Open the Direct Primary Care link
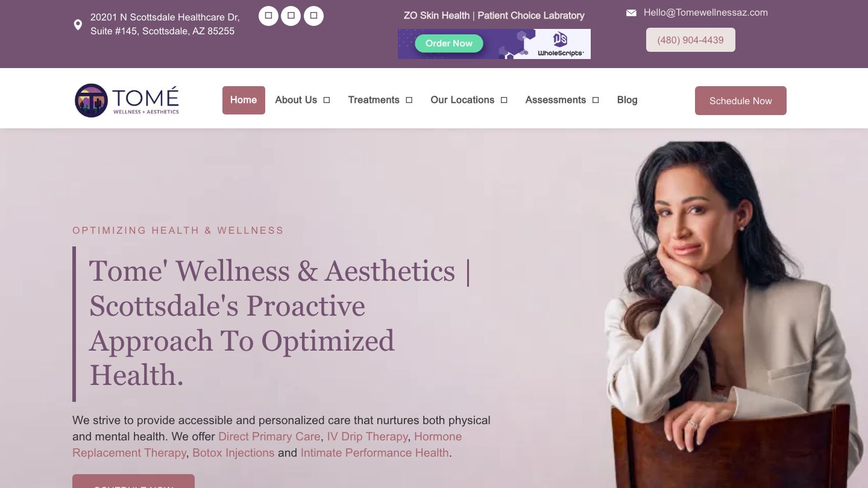 pyautogui.click(x=269, y=437)
